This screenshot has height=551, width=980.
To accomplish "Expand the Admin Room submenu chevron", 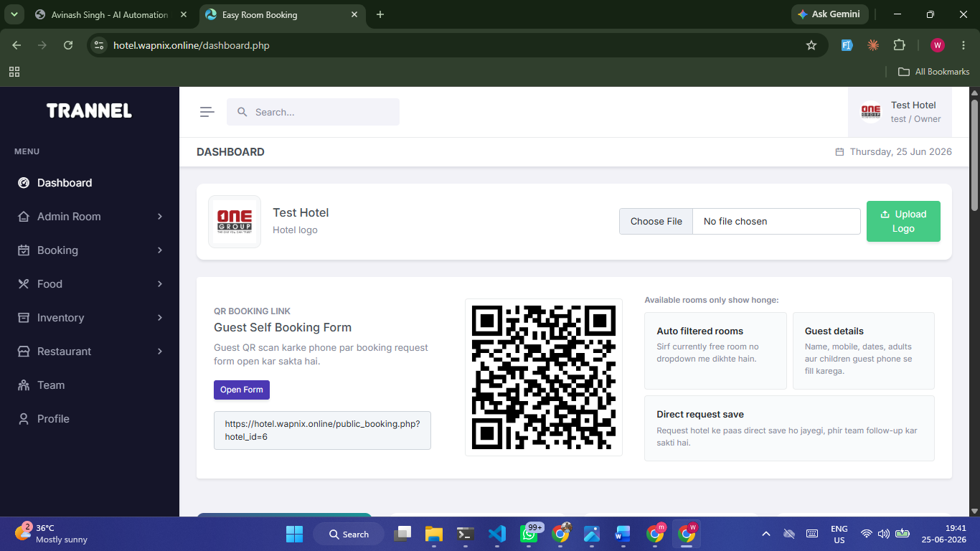I will point(160,217).
